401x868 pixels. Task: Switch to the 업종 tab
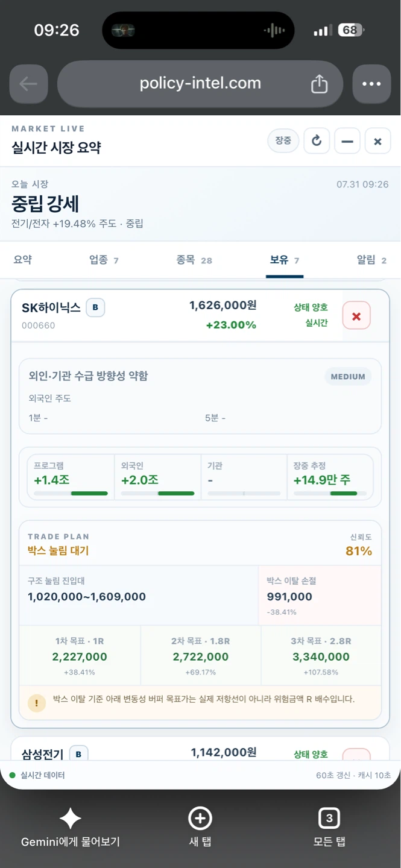click(104, 260)
